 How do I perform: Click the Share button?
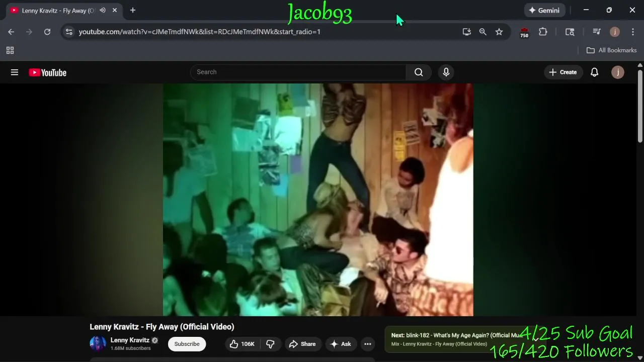point(302,344)
